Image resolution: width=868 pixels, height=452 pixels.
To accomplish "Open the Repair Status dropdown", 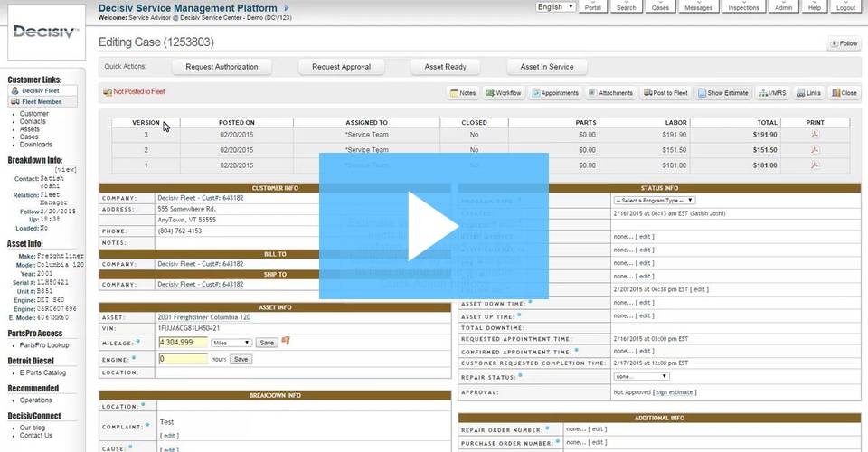I will point(641,376).
